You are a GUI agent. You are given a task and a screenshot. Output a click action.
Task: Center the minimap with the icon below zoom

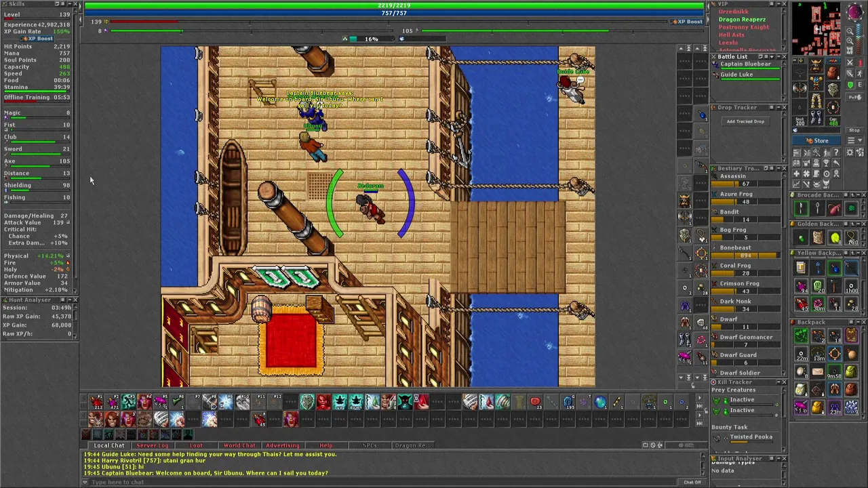click(850, 50)
